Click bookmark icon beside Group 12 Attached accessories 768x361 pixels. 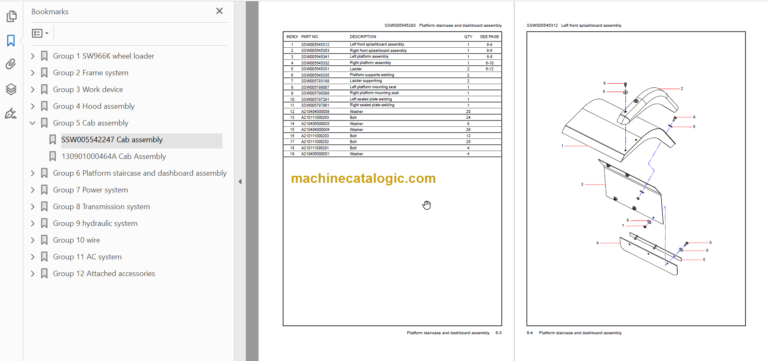pyautogui.click(x=44, y=274)
